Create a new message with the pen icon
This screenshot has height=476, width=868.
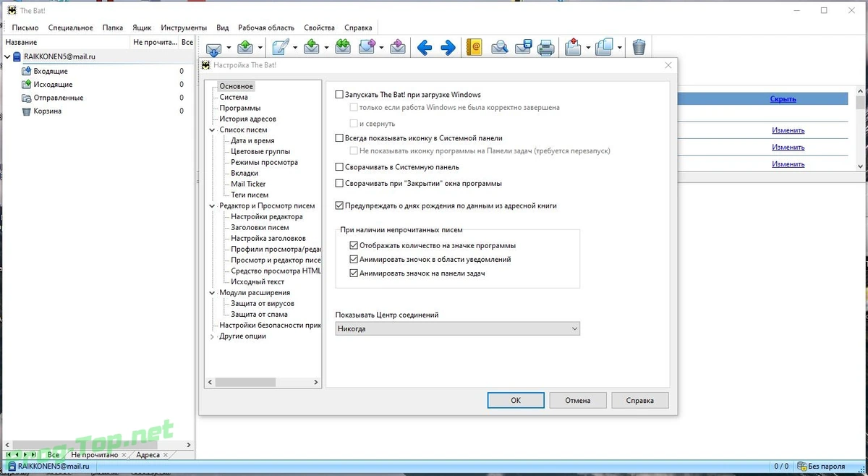pyautogui.click(x=281, y=48)
